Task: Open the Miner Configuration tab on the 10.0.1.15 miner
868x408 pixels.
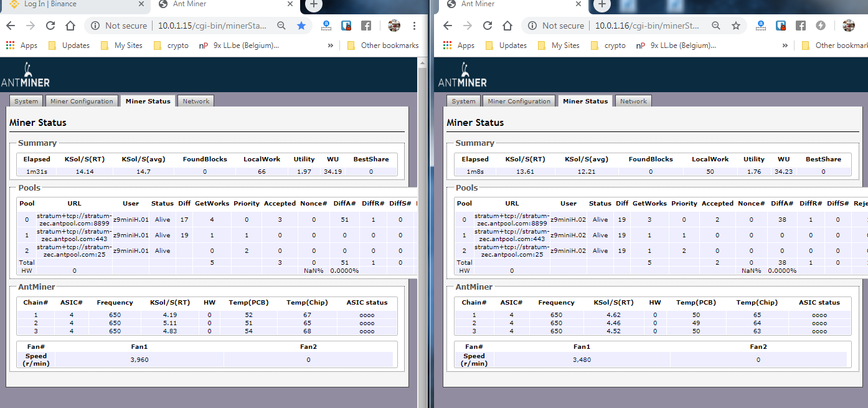Action: point(82,101)
